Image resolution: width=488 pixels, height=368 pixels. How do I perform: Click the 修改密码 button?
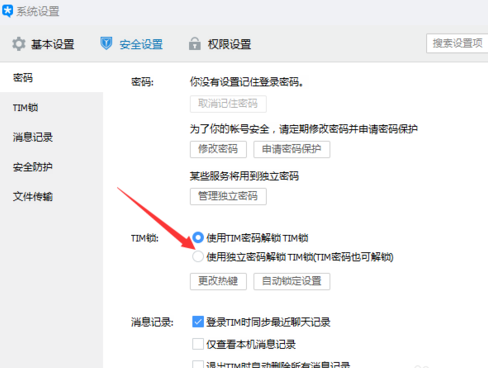coord(218,149)
